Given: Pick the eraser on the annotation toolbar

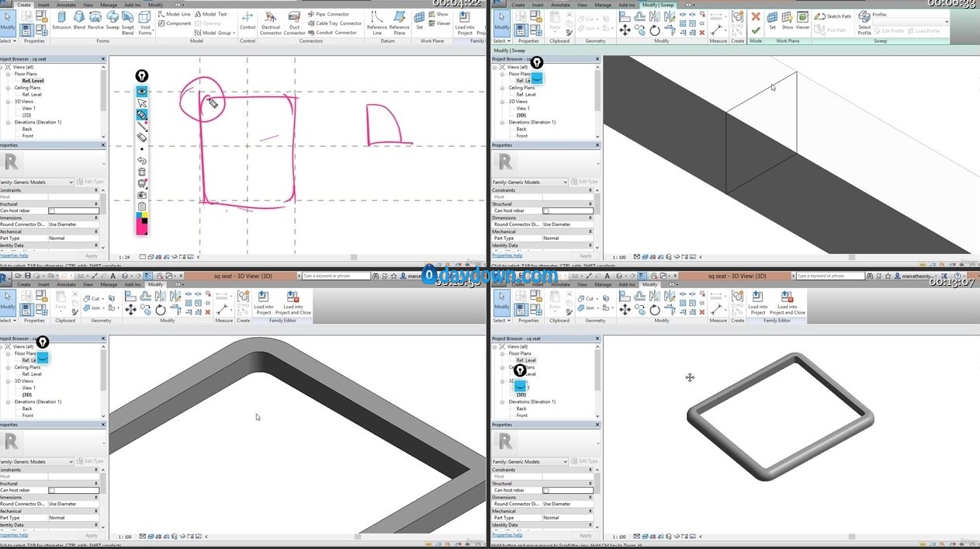Looking at the screenshot, I should pyautogui.click(x=142, y=137).
